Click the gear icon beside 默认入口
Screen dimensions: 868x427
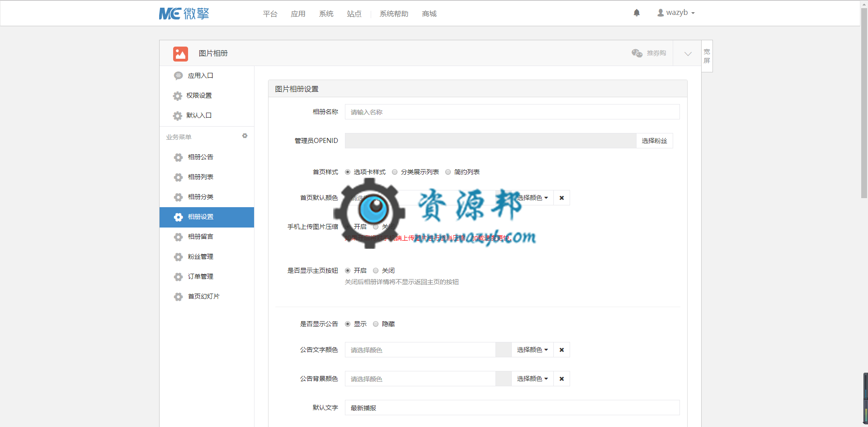pyautogui.click(x=178, y=116)
